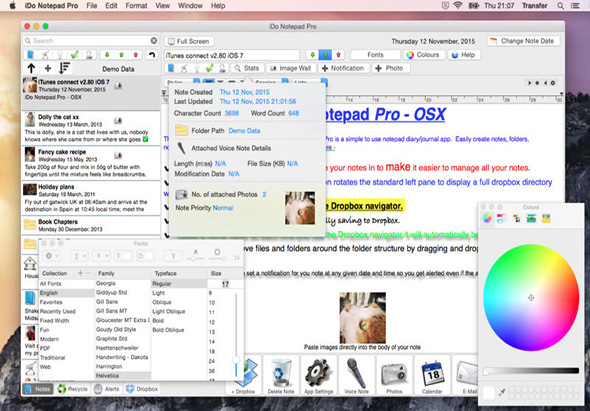
Task: Select image palettes mode in Colors panel
Action: pyautogui.click(x=531, y=218)
